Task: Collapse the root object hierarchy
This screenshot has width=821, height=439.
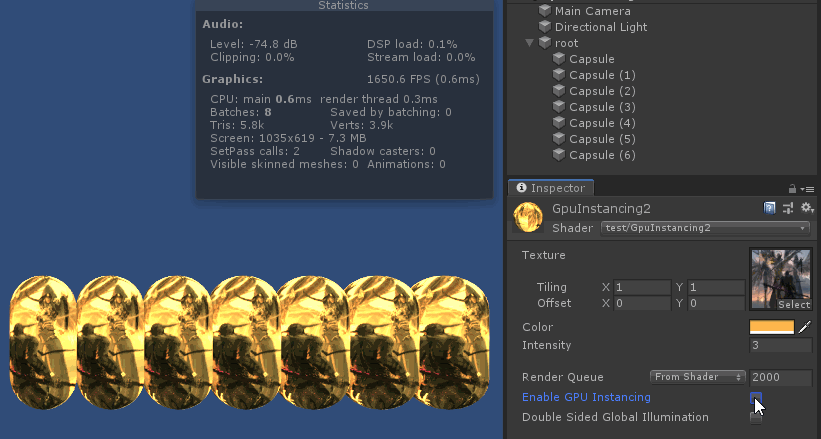Action: tap(529, 42)
